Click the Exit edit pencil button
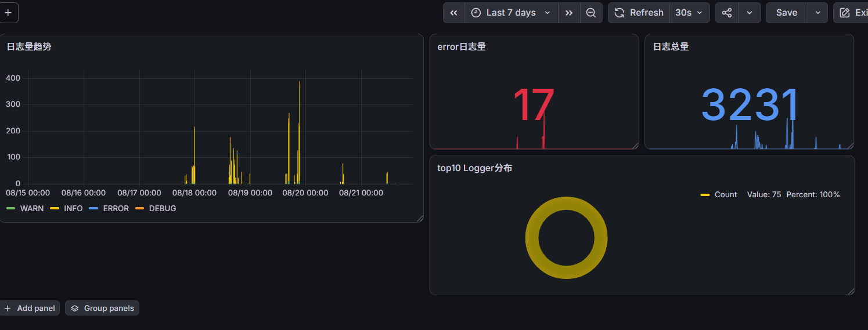The height and width of the screenshot is (330, 868). click(x=851, y=13)
